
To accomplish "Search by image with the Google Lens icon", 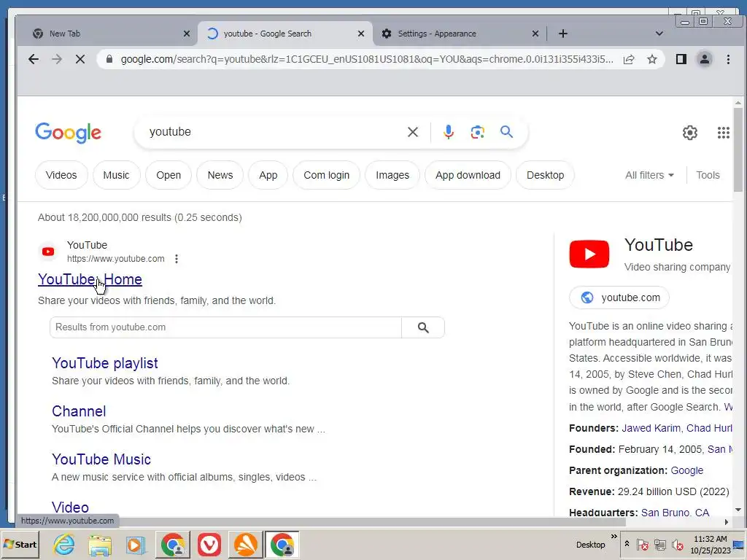I will [477, 132].
